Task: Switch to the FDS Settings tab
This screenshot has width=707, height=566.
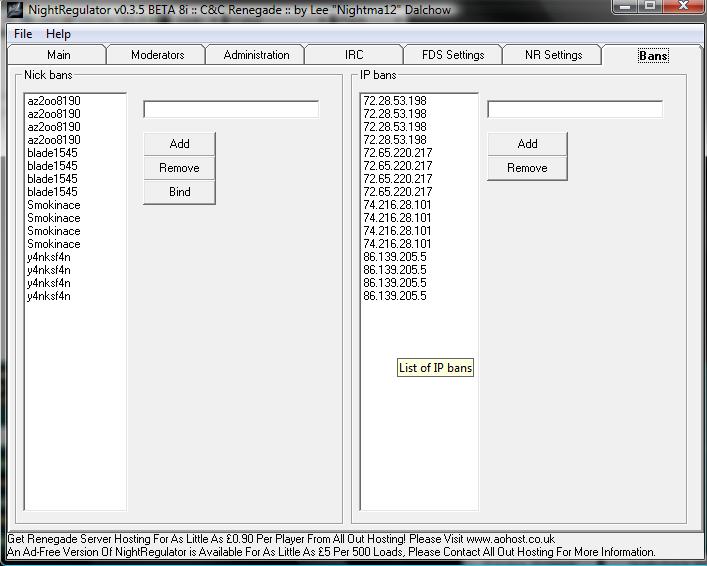Action: (x=453, y=55)
